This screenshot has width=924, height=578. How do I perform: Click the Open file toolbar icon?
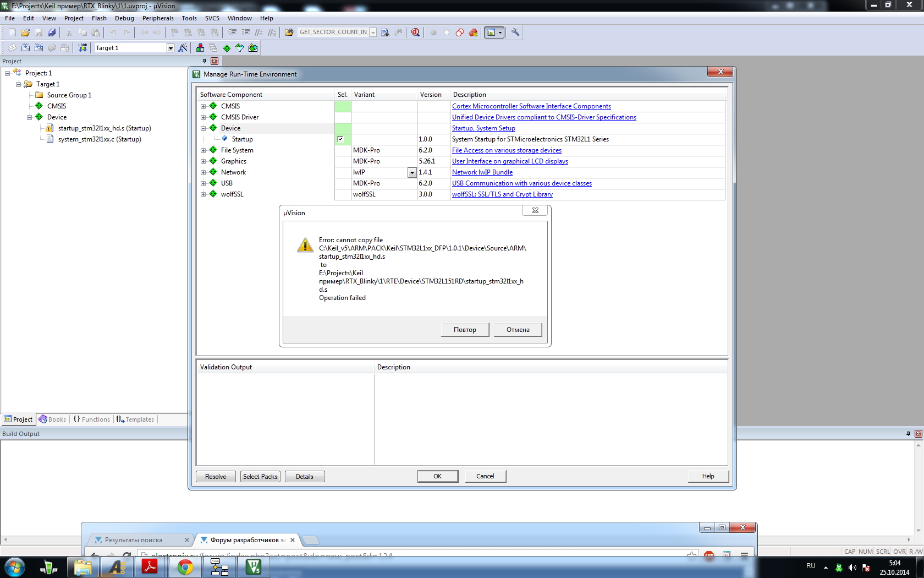pos(25,32)
